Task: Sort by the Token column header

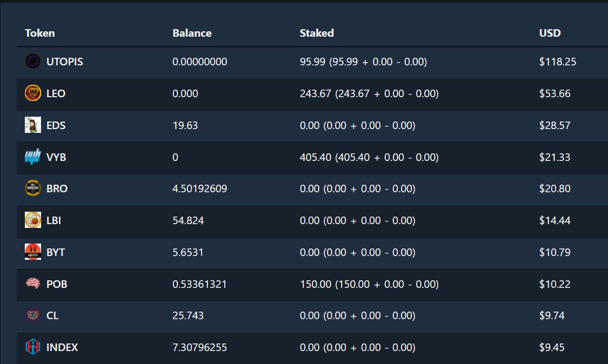Action: click(40, 33)
